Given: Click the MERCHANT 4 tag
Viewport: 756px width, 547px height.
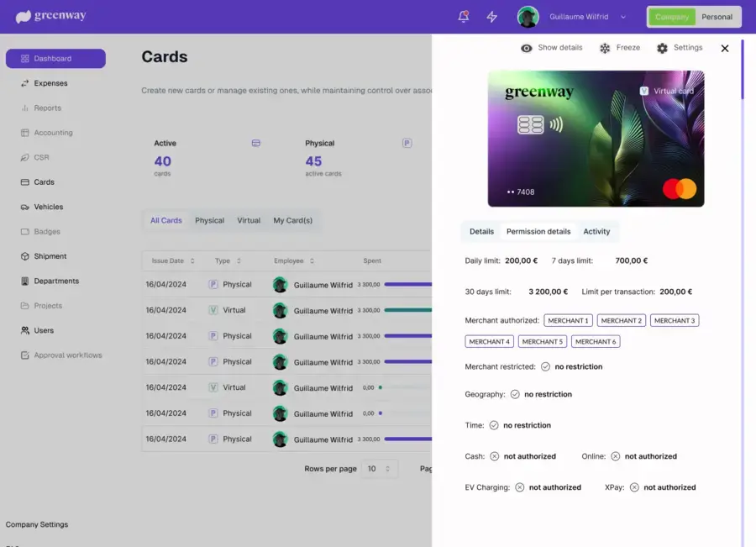Looking at the screenshot, I should coord(490,341).
